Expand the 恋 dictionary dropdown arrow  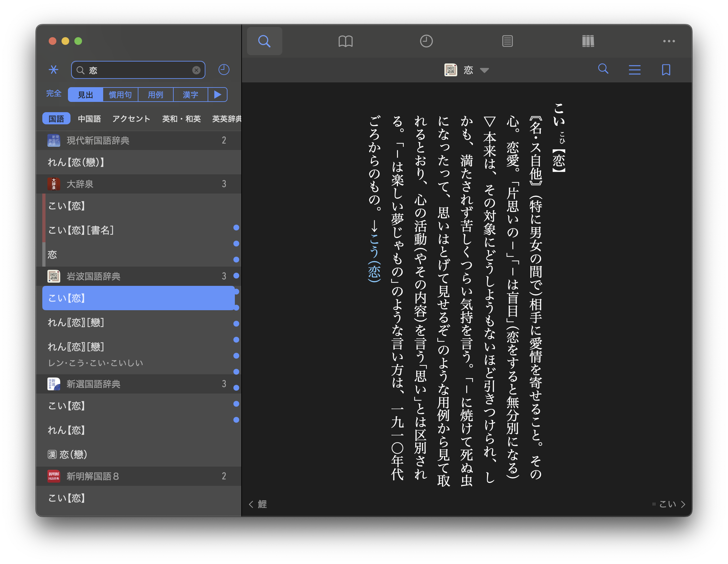484,70
